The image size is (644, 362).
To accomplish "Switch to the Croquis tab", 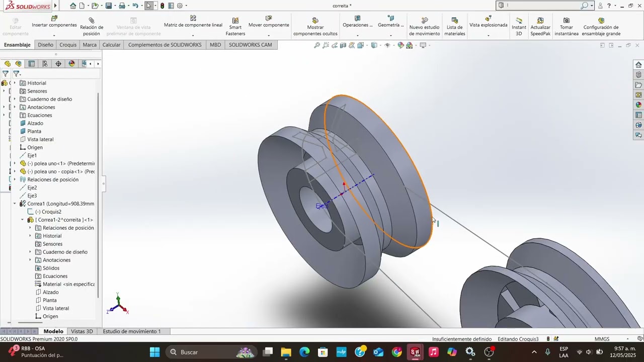I will [68, 45].
